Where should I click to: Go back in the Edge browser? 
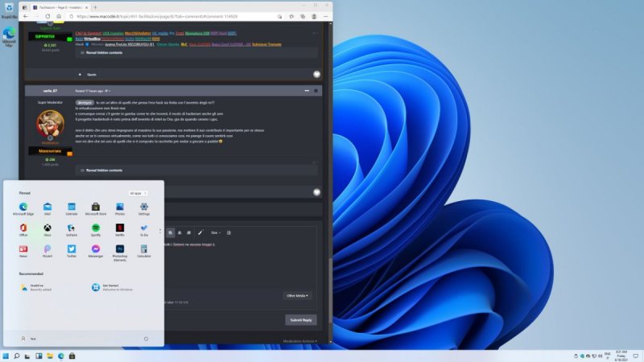click(x=26, y=16)
